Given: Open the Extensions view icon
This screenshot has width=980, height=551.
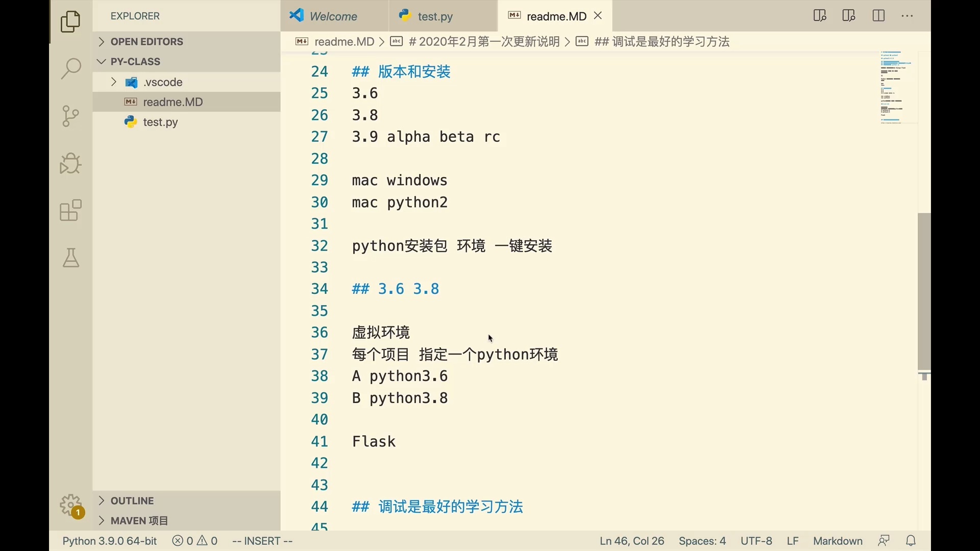Looking at the screenshot, I should click(x=70, y=210).
